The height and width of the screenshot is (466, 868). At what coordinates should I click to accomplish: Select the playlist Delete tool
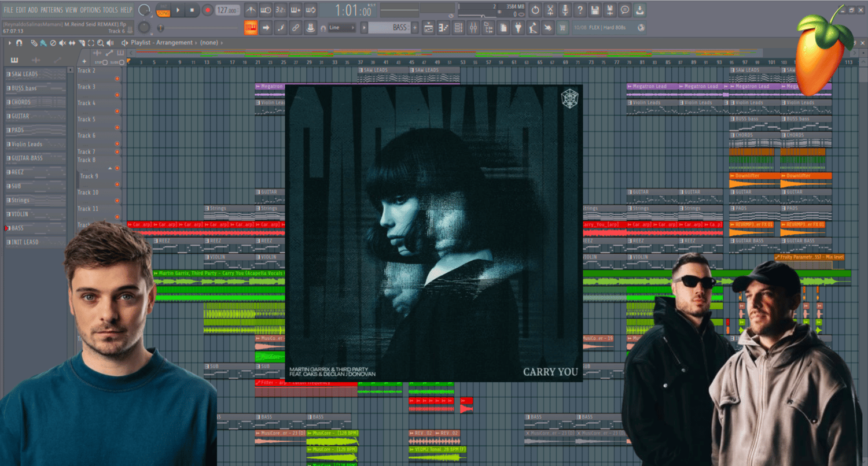53,43
